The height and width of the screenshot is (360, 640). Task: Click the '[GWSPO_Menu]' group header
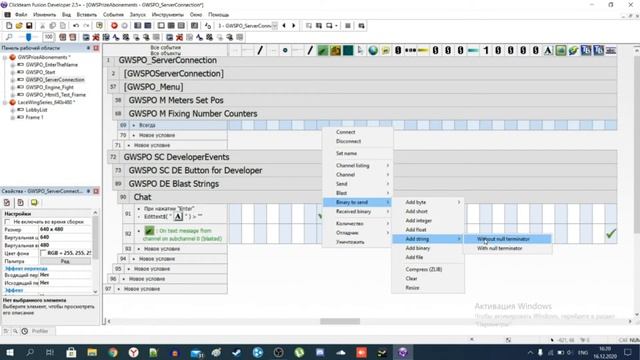(153, 87)
